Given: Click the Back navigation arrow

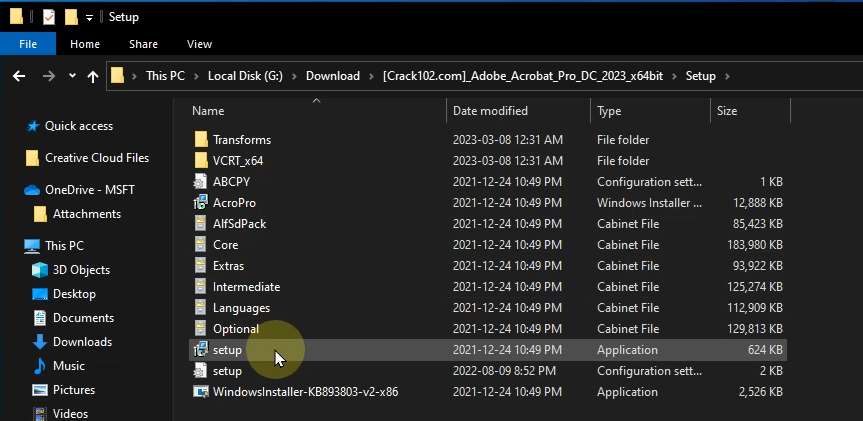Looking at the screenshot, I should pos(19,76).
